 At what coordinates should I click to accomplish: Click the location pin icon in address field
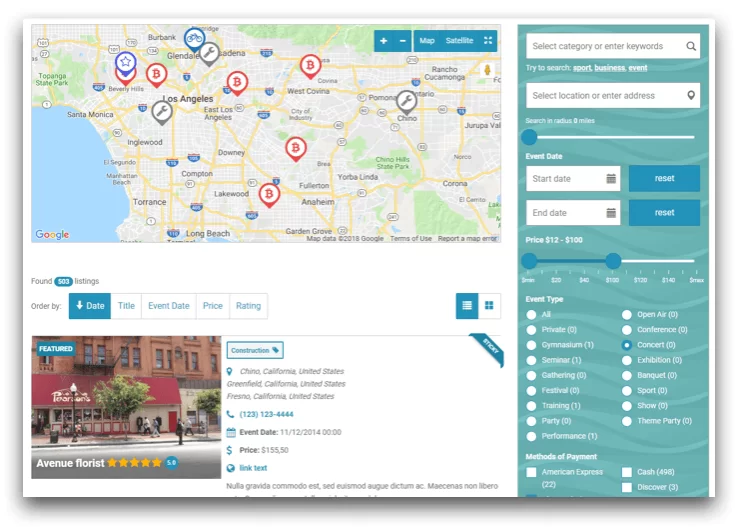click(x=690, y=96)
